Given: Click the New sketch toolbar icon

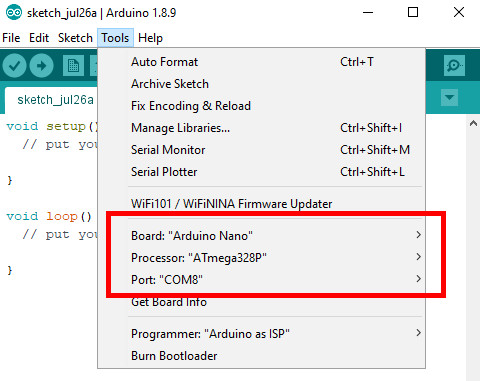Looking at the screenshot, I should 73,65.
